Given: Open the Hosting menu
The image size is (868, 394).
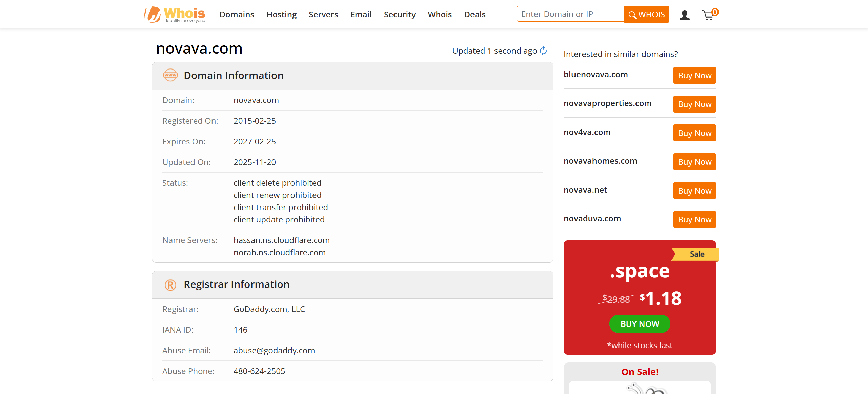Looking at the screenshot, I should tap(281, 14).
